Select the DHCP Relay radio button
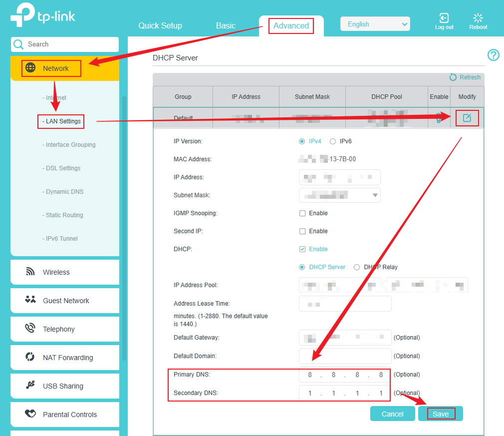This screenshot has width=504, height=436. coord(357,267)
